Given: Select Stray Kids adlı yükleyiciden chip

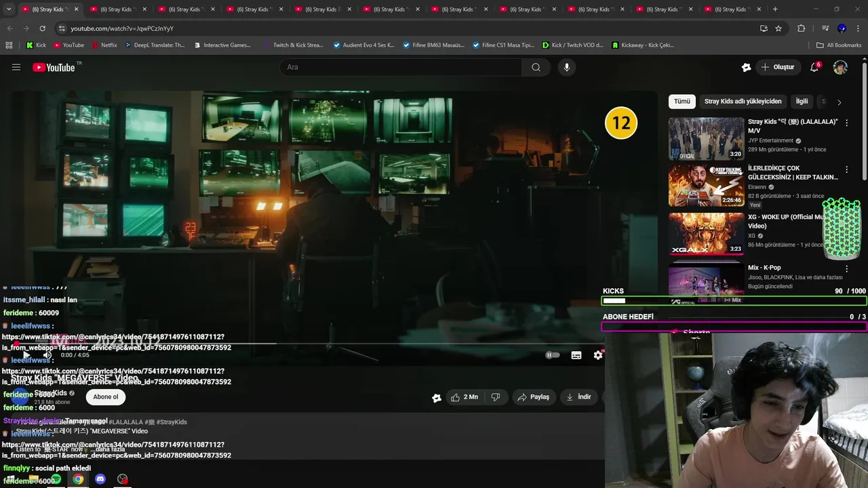Looking at the screenshot, I should [x=743, y=102].
